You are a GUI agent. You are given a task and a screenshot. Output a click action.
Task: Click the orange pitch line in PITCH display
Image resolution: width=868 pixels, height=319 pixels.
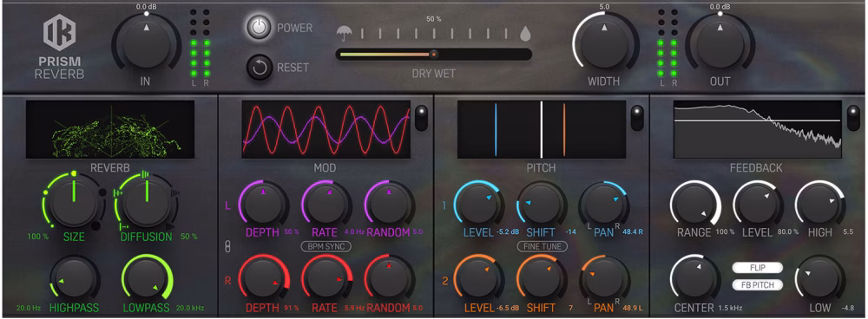click(563, 129)
